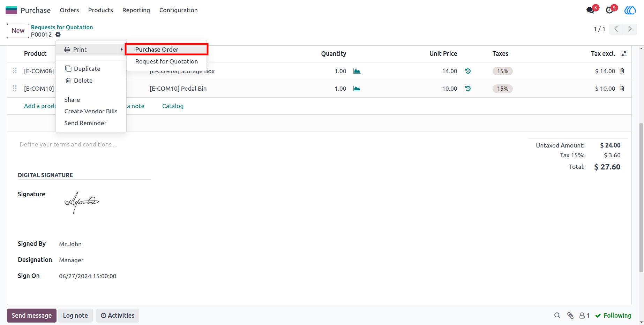
Task: Open the Catalog link
Action: (173, 106)
